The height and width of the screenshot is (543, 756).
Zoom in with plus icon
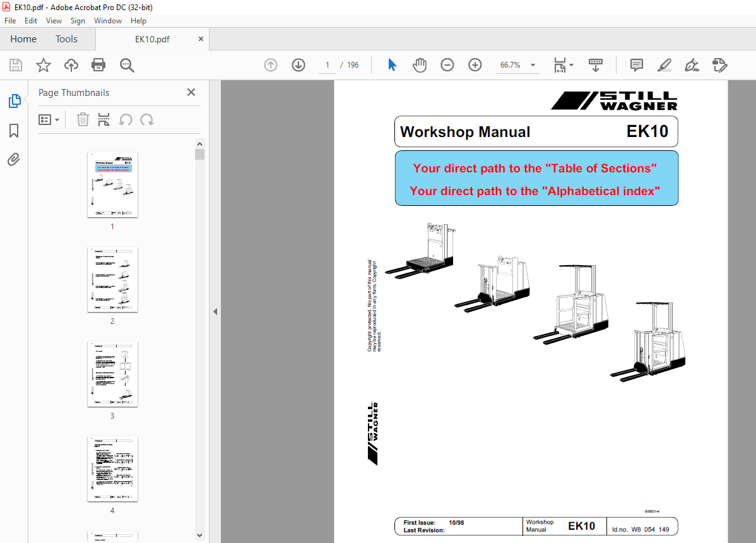pos(475,65)
